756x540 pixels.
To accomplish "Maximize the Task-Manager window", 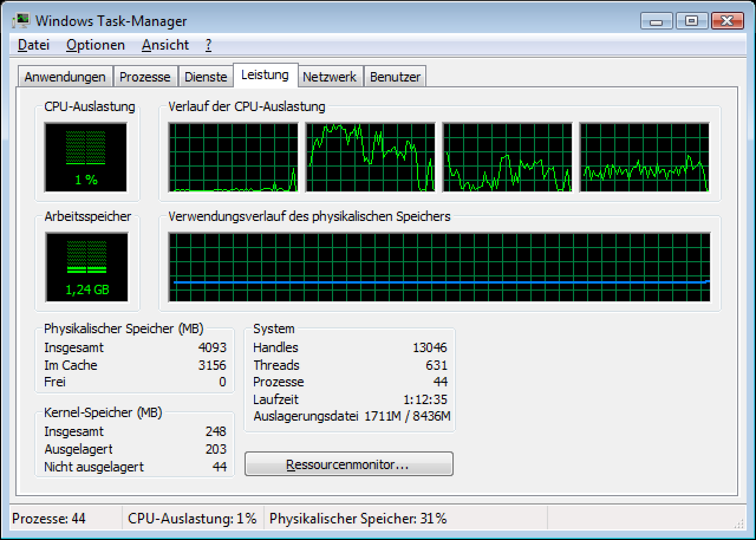I will coord(692,21).
